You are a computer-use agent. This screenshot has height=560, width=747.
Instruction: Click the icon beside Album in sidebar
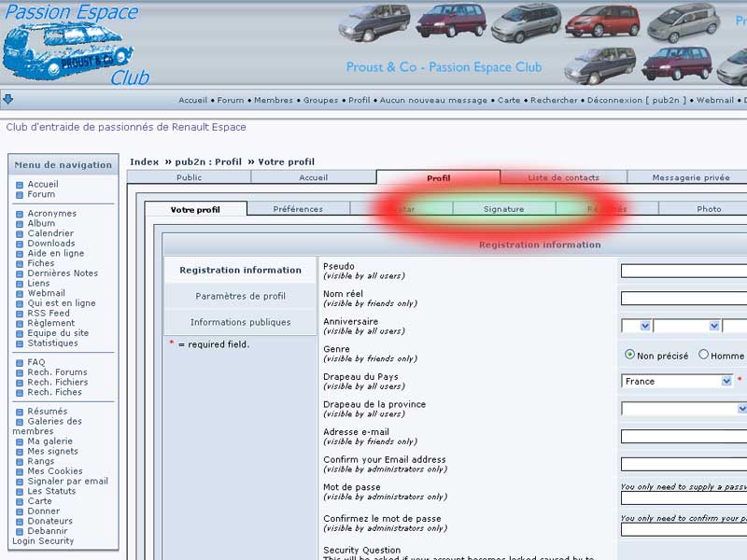coord(20,224)
